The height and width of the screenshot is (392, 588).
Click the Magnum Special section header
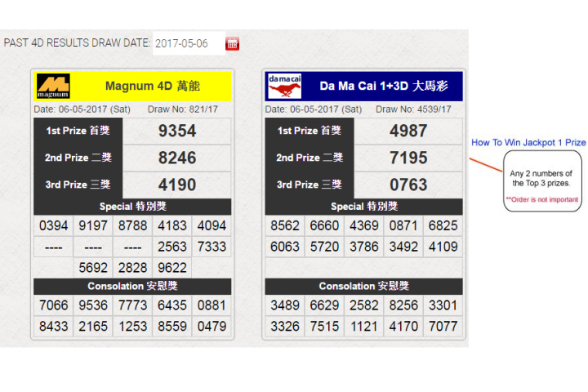point(132,207)
